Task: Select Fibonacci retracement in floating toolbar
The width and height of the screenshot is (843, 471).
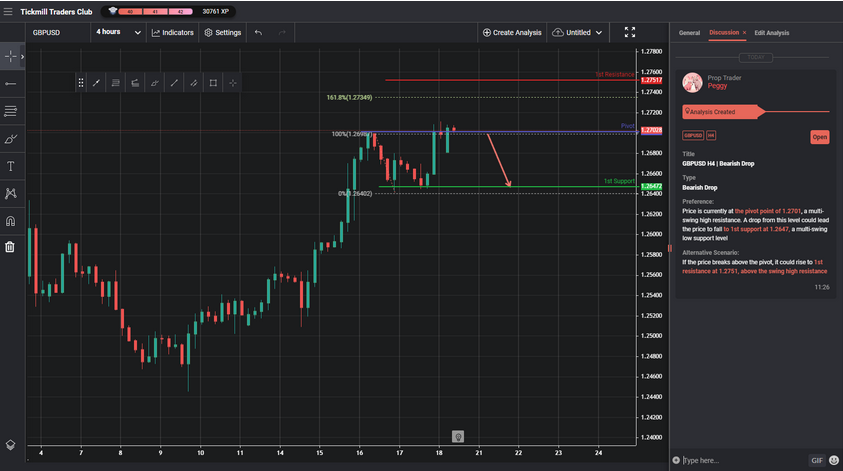Action: coord(116,83)
